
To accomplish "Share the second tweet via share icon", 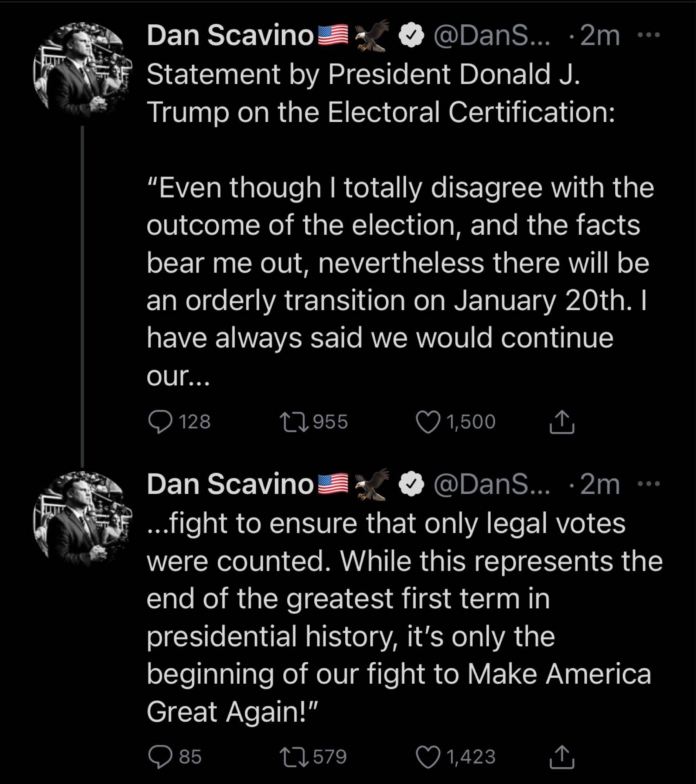I will point(562,757).
